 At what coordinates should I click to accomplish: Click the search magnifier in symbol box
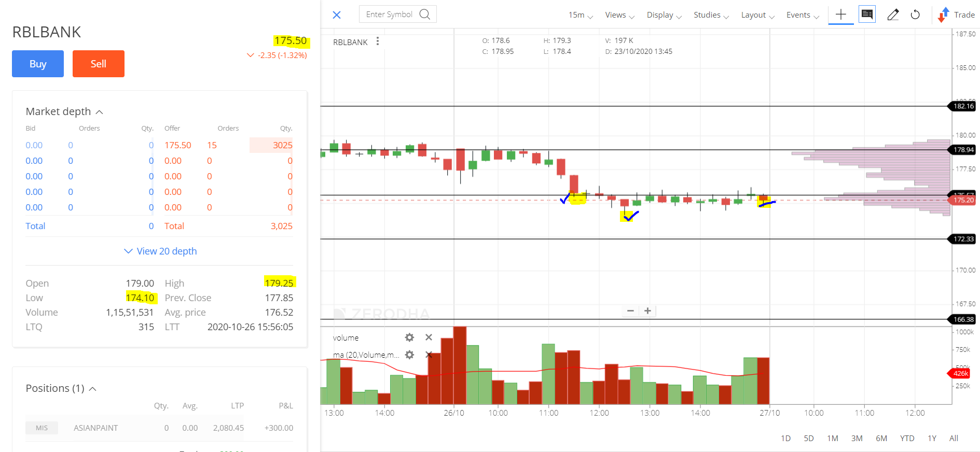pyautogui.click(x=425, y=14)
